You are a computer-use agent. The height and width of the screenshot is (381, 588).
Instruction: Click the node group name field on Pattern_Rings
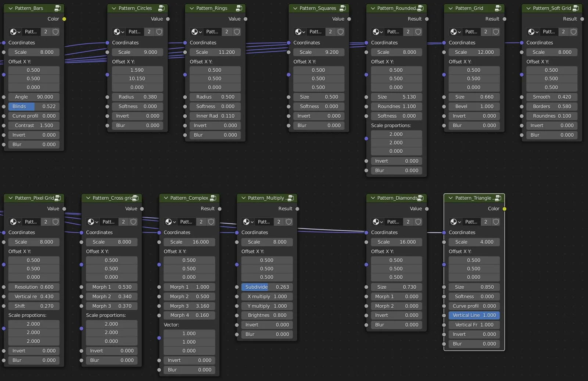point(212,32)
